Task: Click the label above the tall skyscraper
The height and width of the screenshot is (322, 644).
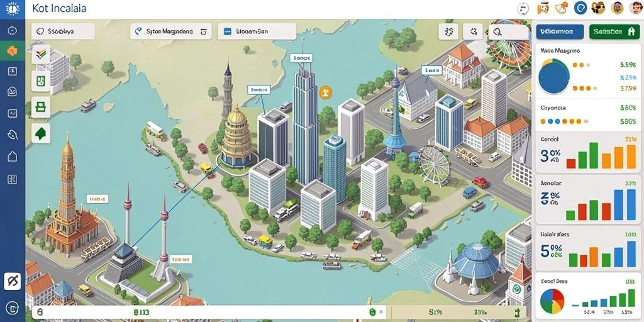Action: pos(301,58)
